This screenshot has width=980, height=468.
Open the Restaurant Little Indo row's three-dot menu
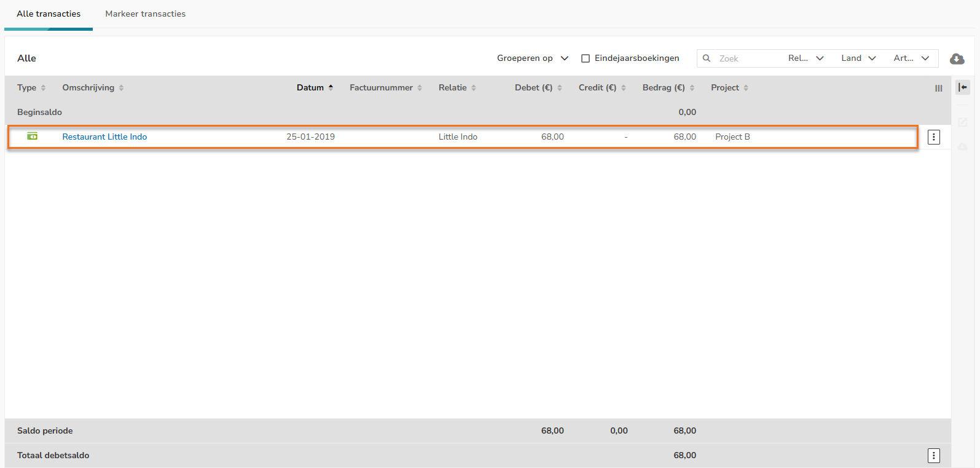pos(934,137)
